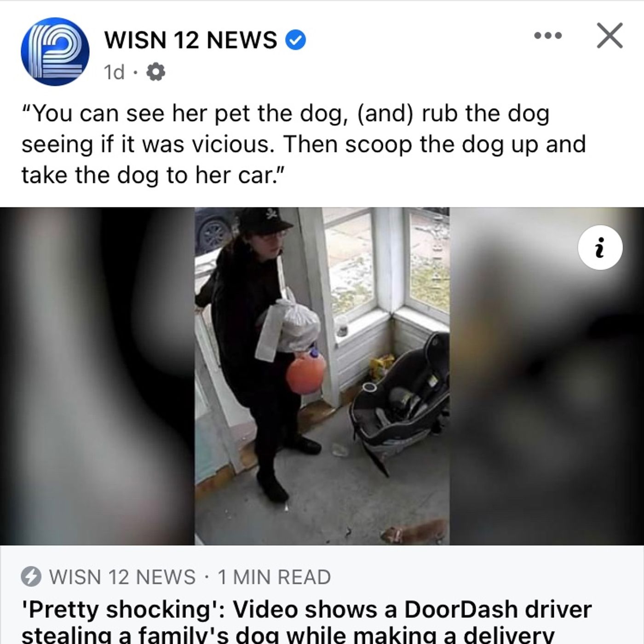Image resolution: width=644 pixels, height=644 pixels.
Task: Open the porch video thumbnail image
Action: point(322,376)
